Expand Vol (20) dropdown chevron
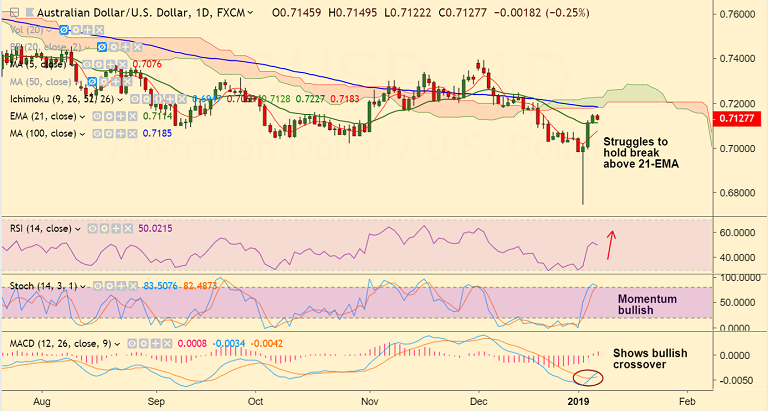This screenshot has width=768, height=411. tap(49, 30)
